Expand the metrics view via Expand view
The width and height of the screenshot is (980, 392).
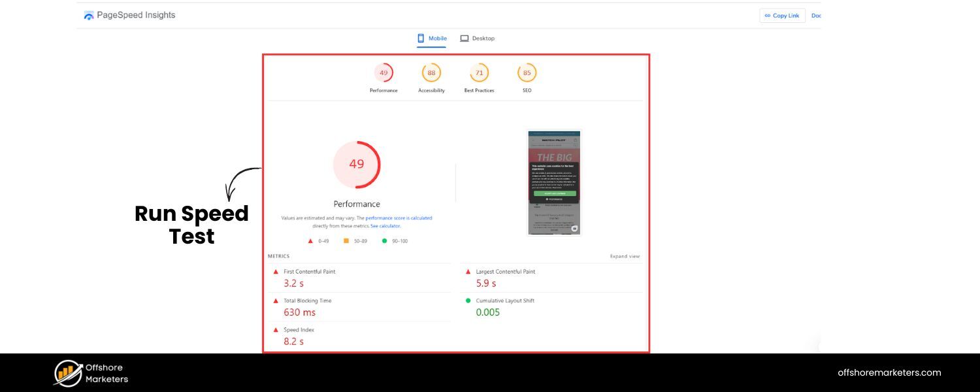[x=625, y=256]
